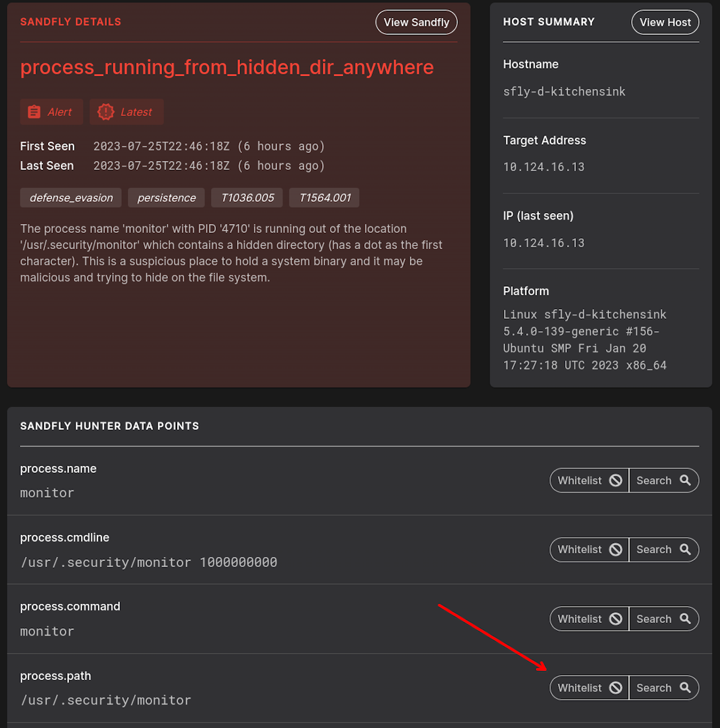Image resolution: width=720 pixels, height=728 pixels.
Task: Click the prohibition icon on process.name Whitelist button
Action: click(x=615, y=480)
